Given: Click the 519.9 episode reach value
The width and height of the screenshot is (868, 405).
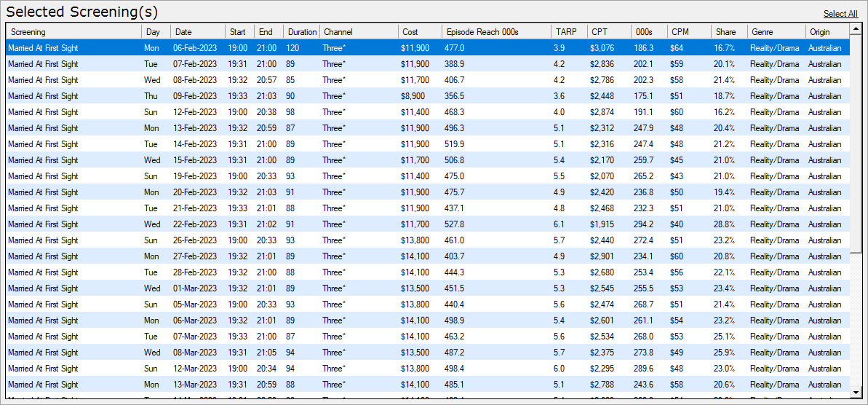Looking at the screenshot, I should pyautogui.click(x=455, y=144).
